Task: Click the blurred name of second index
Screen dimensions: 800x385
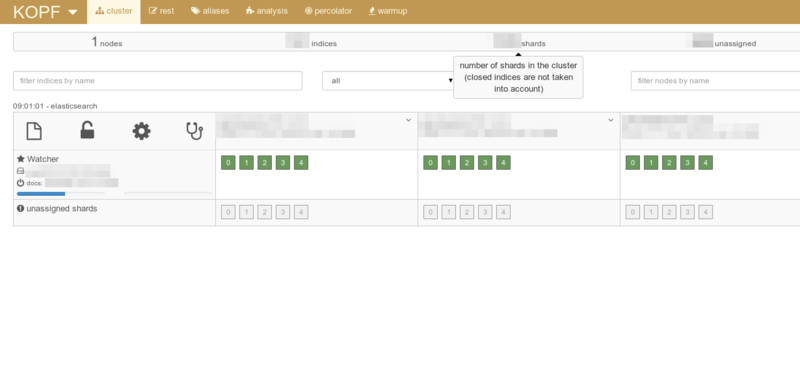Action: tap(488, 126)
